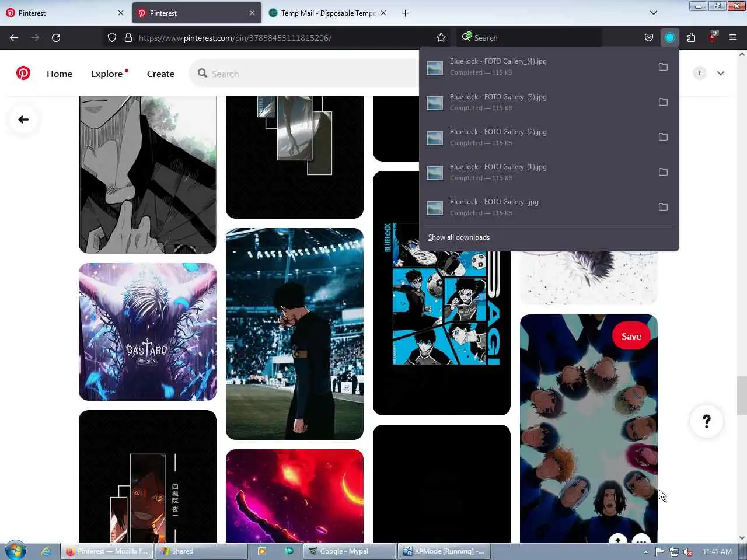This screenshot has height=560, width=747.
Task: Open Internet Explorer from the taskbar
Action: pos(46,551)
